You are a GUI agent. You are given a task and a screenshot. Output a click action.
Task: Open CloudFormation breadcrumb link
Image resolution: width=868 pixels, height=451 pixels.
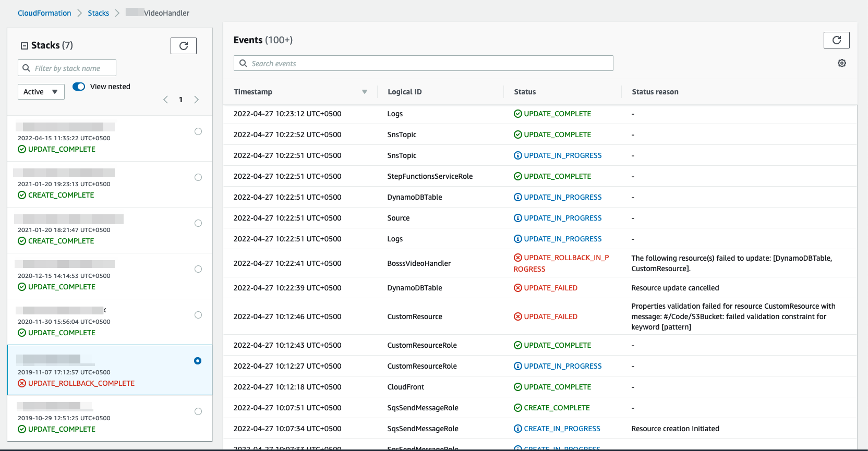click(x=44, y=13)
